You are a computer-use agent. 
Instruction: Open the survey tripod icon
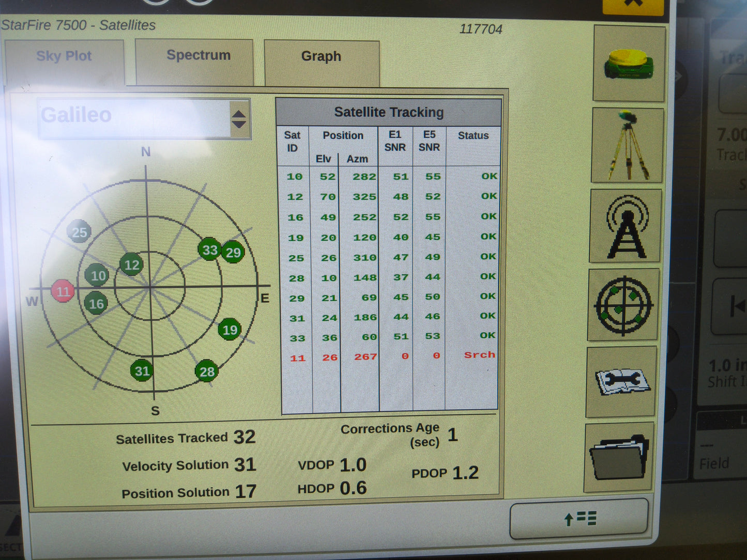coord(627,145)
